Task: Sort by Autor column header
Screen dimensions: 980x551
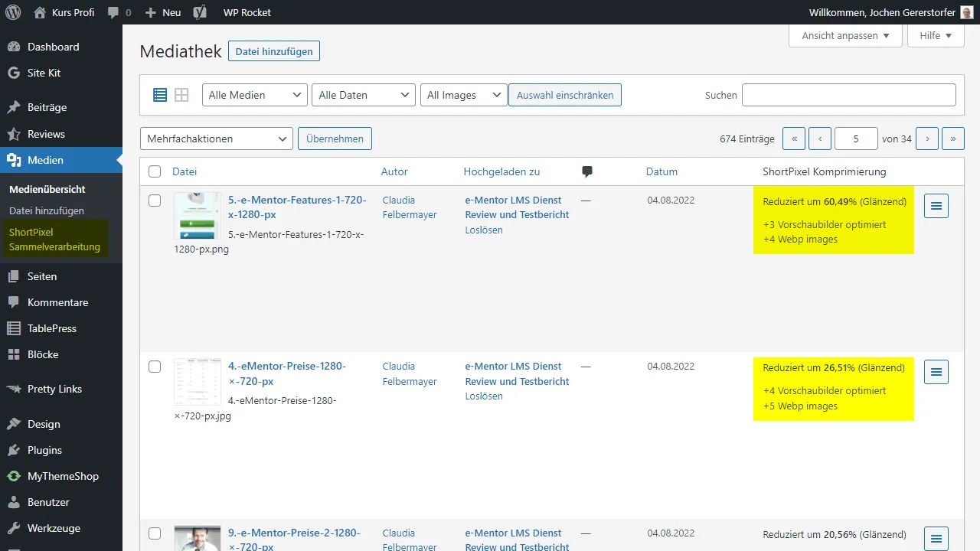Action: pyautogui.click(x=394, y=171)
